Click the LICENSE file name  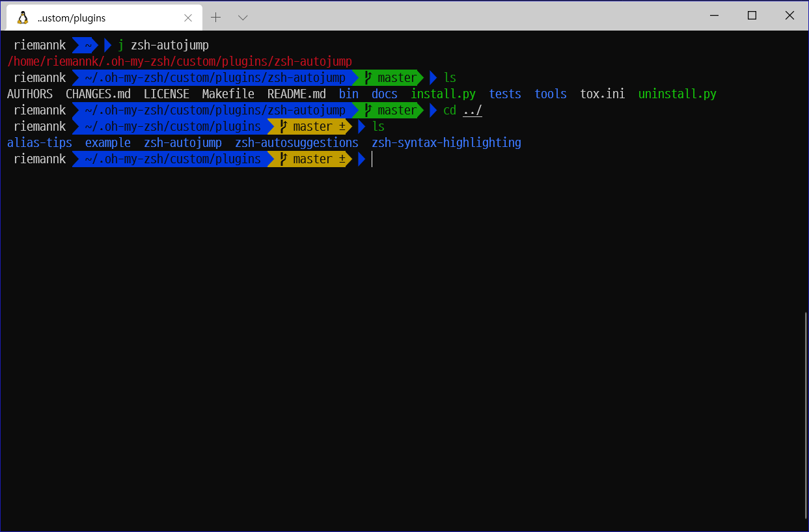pos(167,94)
